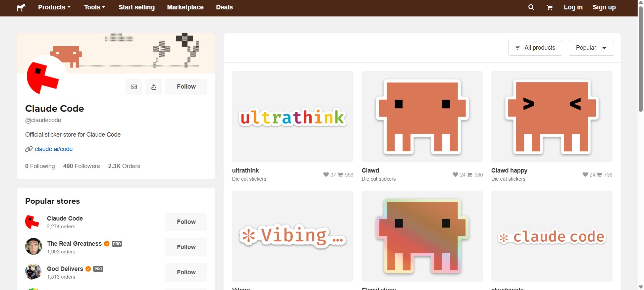Click the heart icon on ultrathink sticker

[x=326, y=175]
